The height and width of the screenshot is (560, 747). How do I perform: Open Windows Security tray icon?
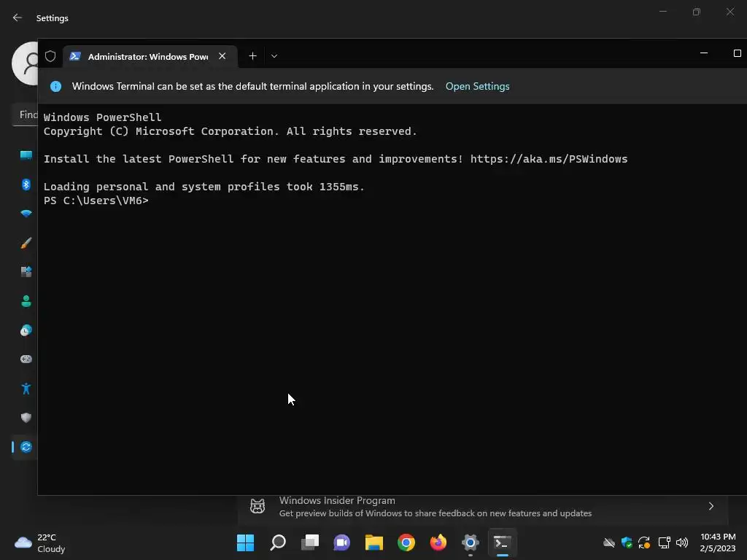[627, 542]
